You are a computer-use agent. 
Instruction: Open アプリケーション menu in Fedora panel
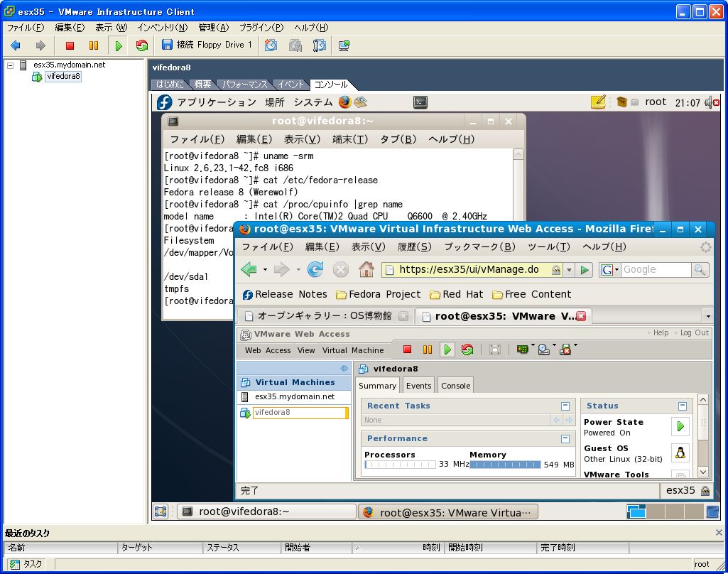(217, 102)
